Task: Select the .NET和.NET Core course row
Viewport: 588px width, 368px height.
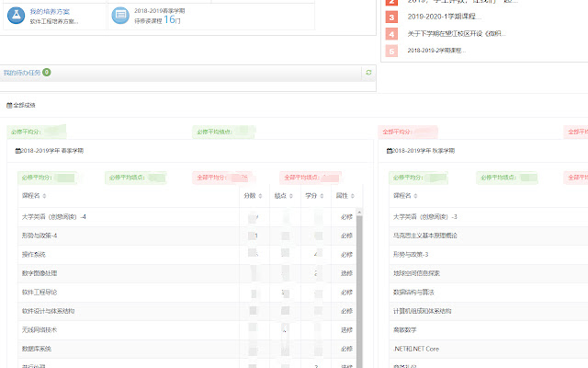Action: [x=489, y=349]
